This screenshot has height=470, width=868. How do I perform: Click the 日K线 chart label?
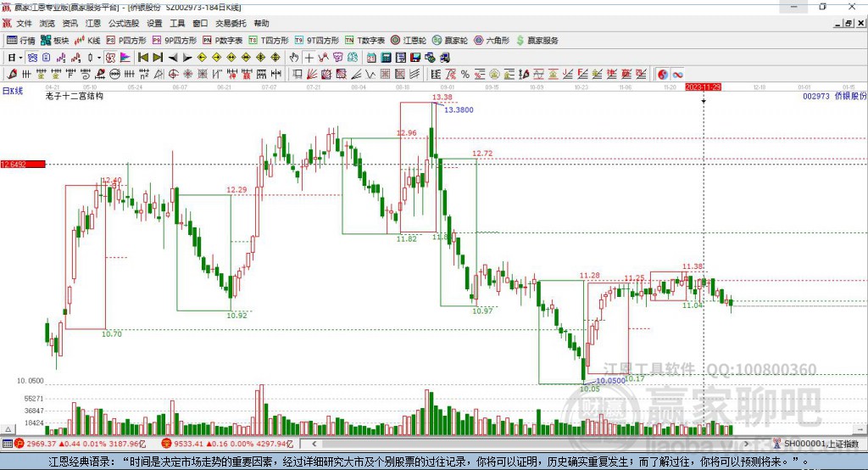point(13,91)
